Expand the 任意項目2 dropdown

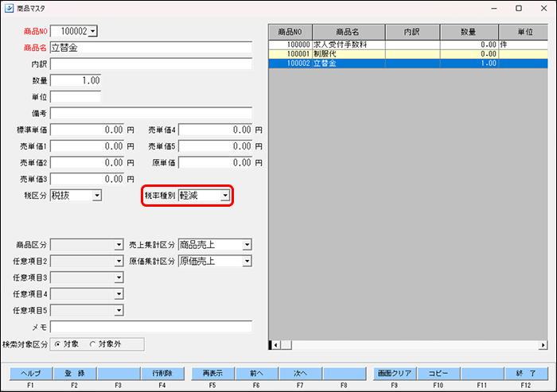[119, 261]
